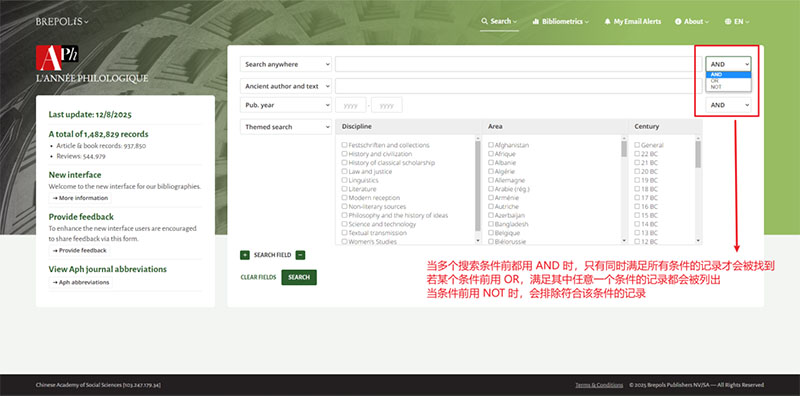This screenshot has width=800, height=396.
Task: Open the BREPOLiS logo menu
Action: [62, 21]
